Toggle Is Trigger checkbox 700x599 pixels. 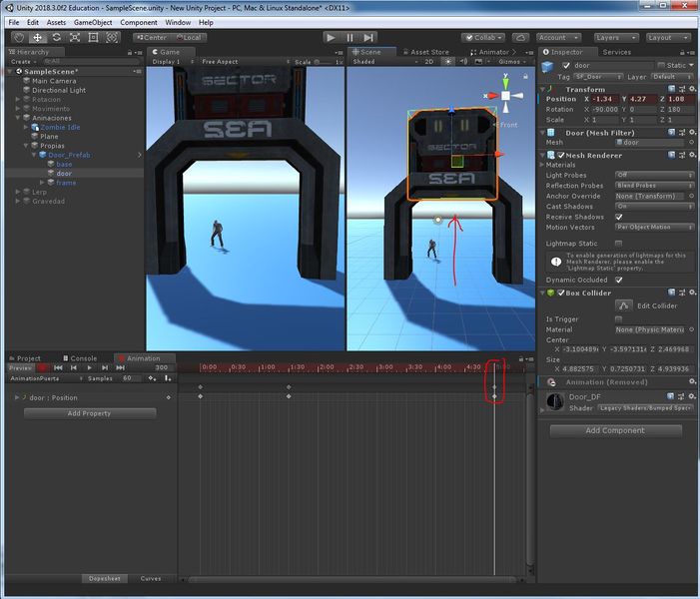pyautogui.click(x=618, y=319)
